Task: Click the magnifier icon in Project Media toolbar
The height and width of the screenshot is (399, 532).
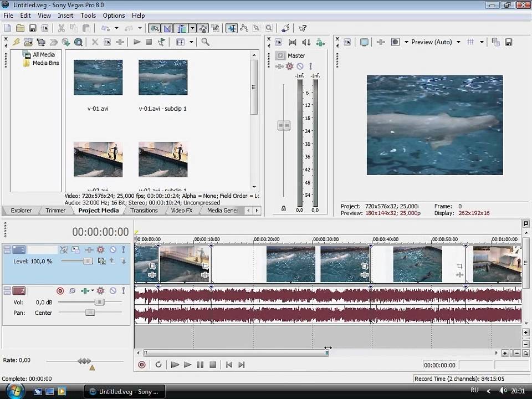Action: [x=205, y=42]
